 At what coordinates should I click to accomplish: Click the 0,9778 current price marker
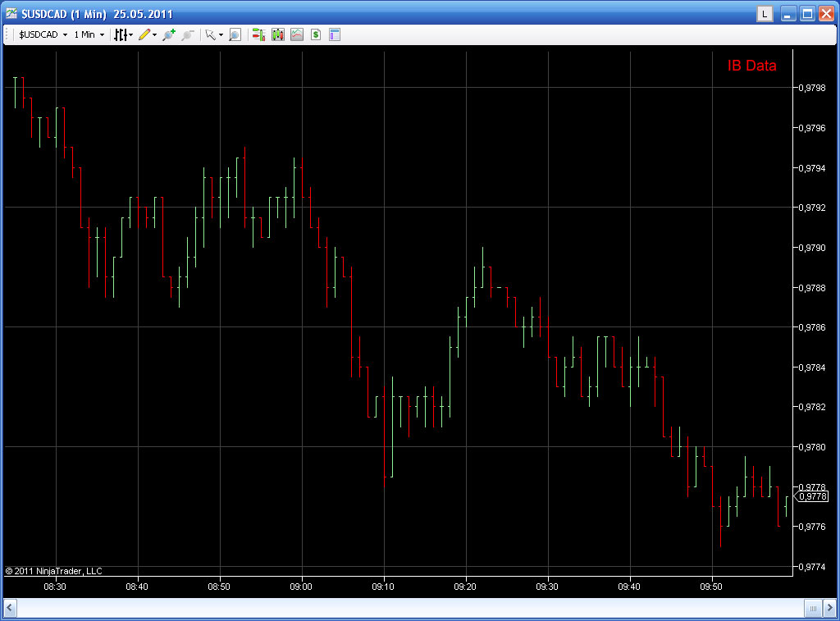(811, 496)
